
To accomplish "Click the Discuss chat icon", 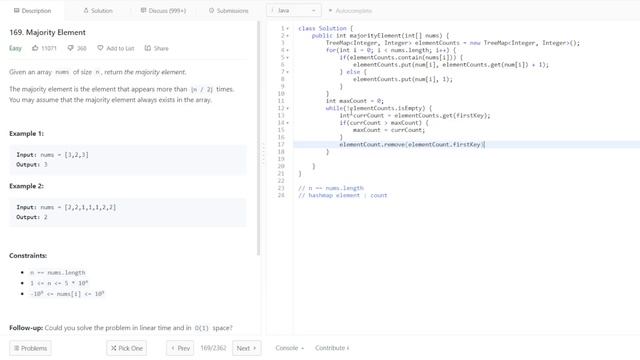I will pos(143,11).
